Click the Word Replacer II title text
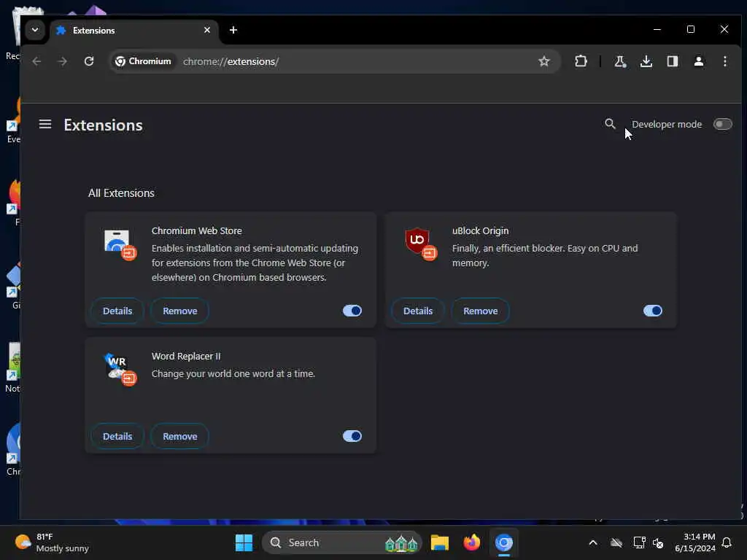 pyautogui.click(x=186, y=356)
